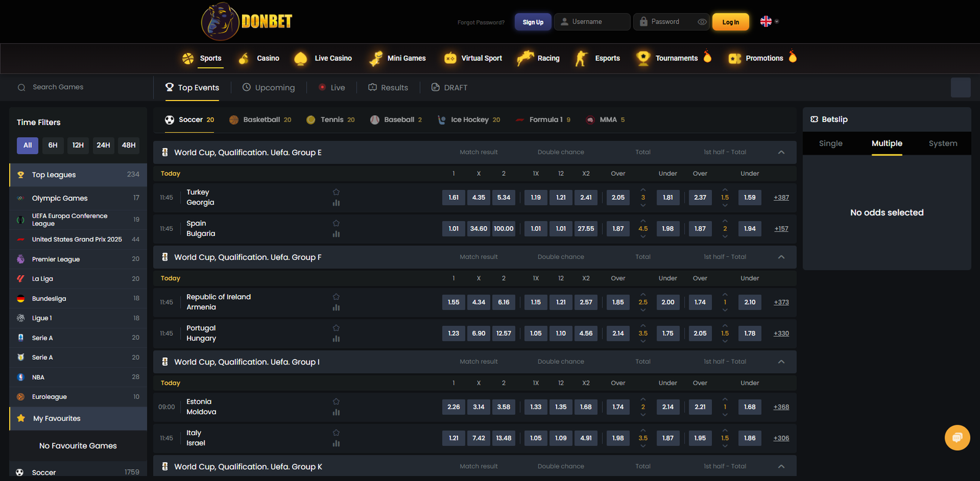980x481 pixels.
Task: Select odds 1.61 for Turkey win
Action: point(453,197)
